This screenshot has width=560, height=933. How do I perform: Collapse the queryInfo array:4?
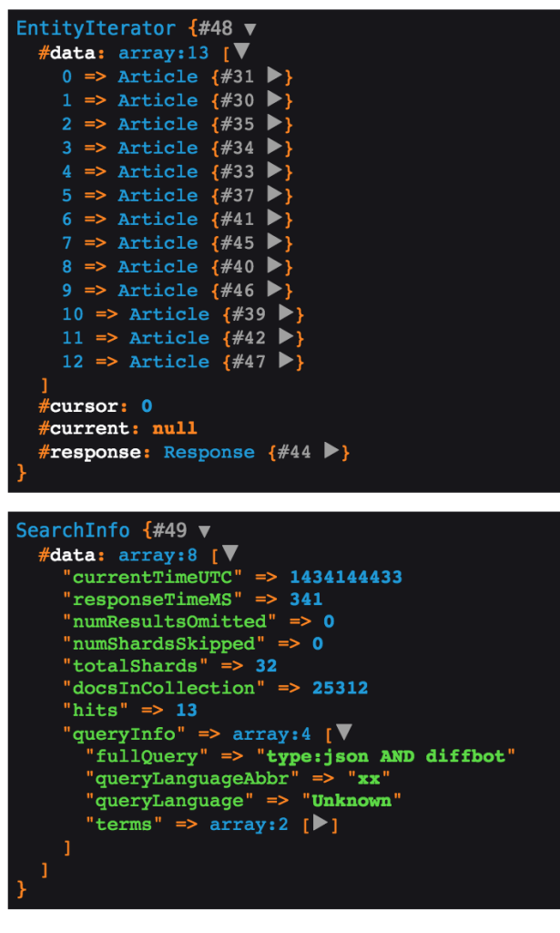point(343,733)
